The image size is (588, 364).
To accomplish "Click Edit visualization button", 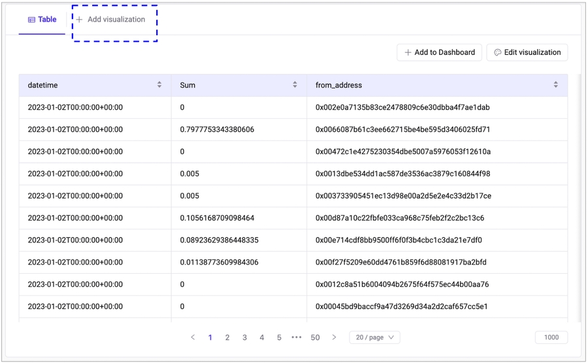I will (527, 52).
